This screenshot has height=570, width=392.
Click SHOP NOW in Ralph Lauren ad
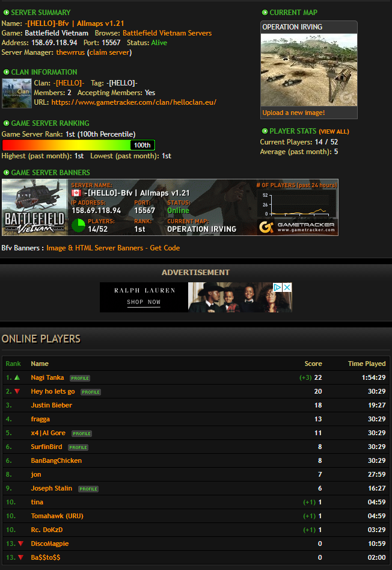[x=143, y=302]
